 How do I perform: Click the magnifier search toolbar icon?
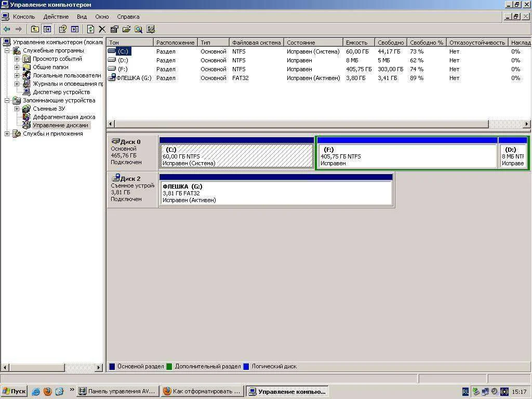[x=138, y=29]
